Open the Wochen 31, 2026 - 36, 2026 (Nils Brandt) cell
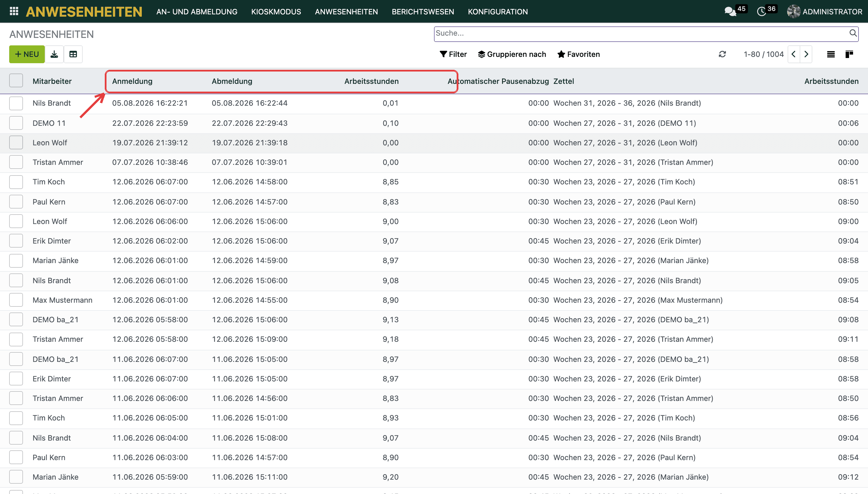Image resolution: width=868 pixels, height=494 pixels. (x=627, y=103)
